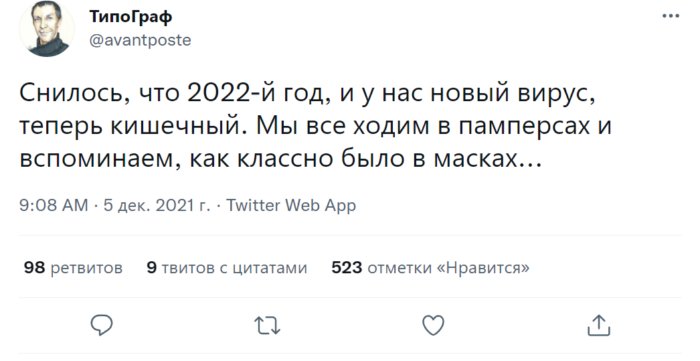The image size is (700, 361).
Task: Follow the Twitter Web App source link
Action: [x=291, y=205]
